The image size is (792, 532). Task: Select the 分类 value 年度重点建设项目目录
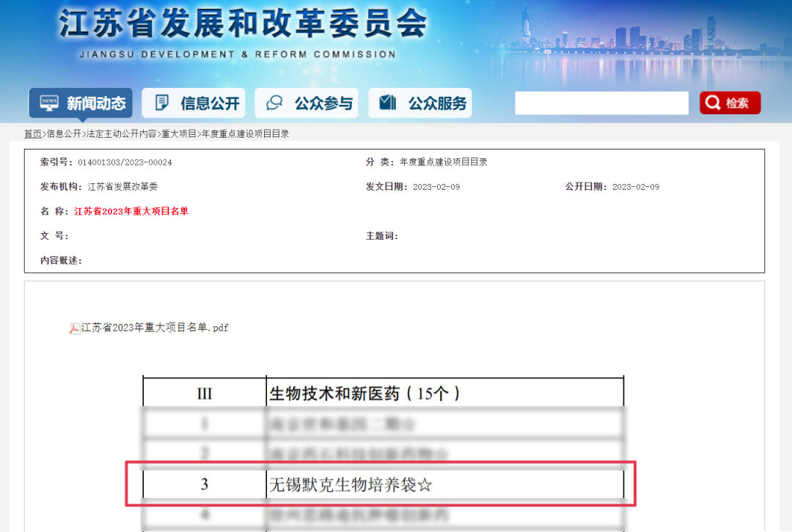[444, 162]
